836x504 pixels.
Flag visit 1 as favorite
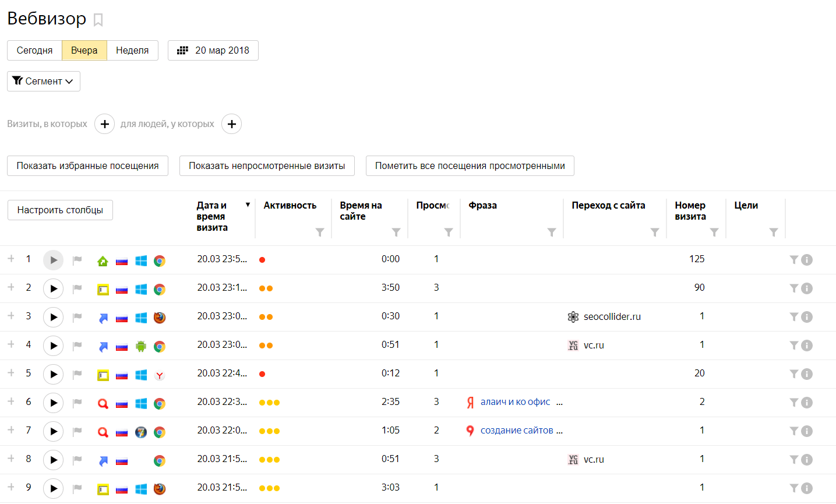point(77,260)
